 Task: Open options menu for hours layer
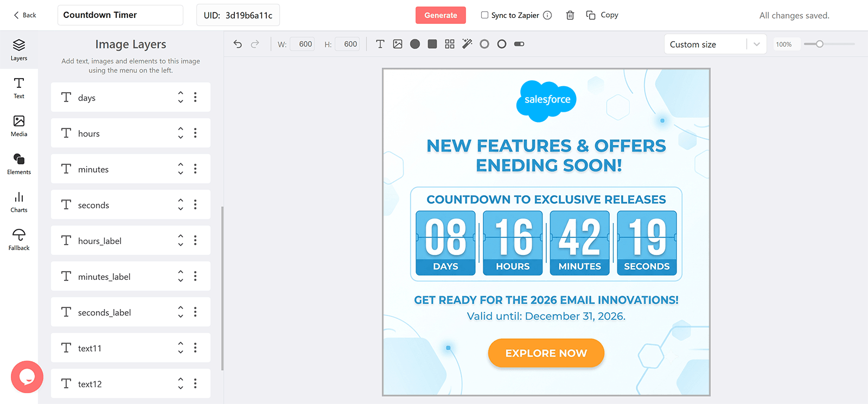point(195,133)
